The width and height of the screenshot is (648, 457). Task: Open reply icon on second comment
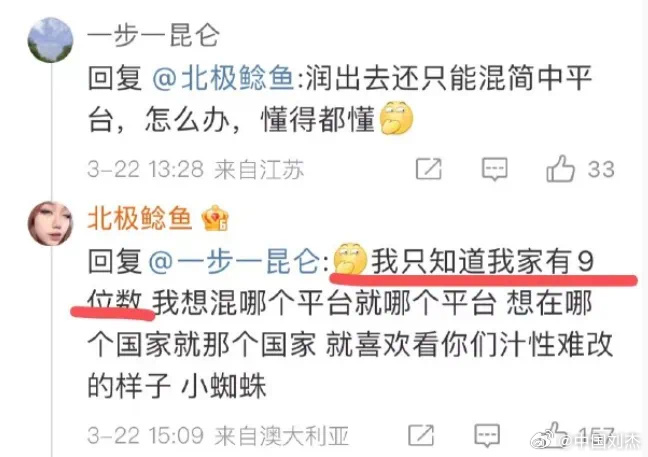pyautogui.click(x=487, y=436)
